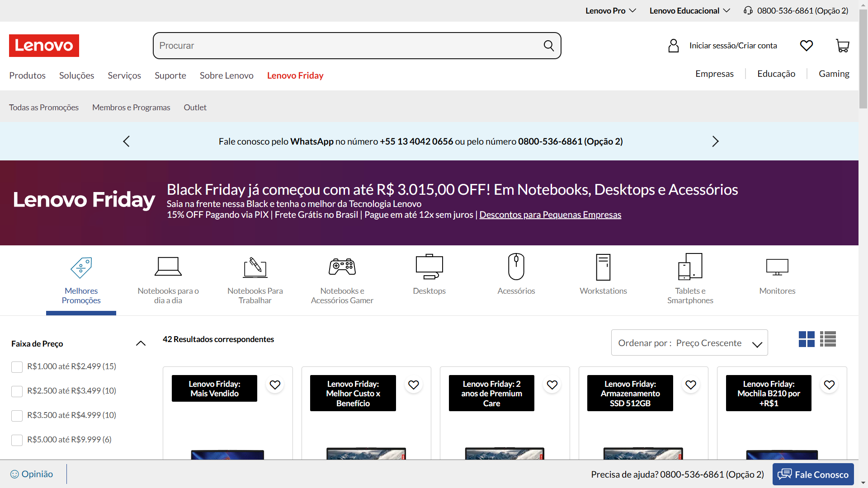Expand the Lenovo Pro dropdown
The height and width of the screenshot is (488, 868).
point(611,10)
